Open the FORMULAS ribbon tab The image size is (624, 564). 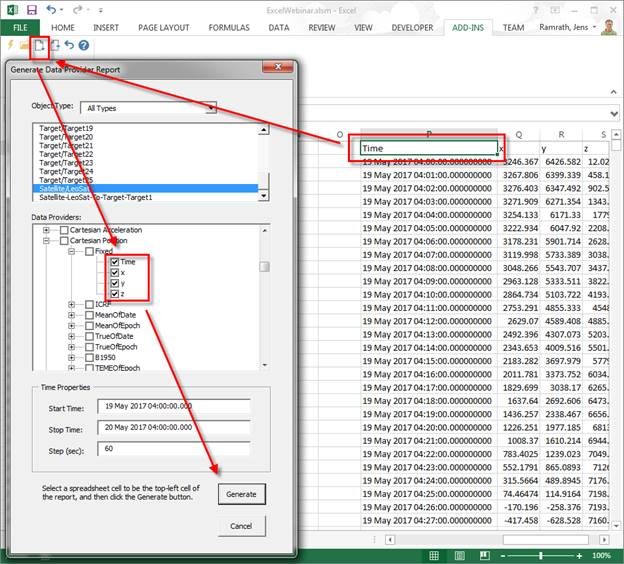pos(227,27)
